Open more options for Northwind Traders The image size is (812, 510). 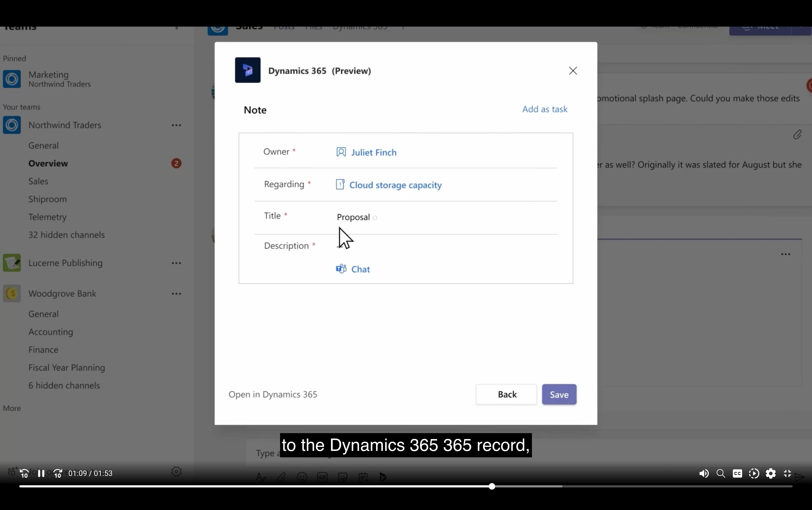(x=176, y=125)
